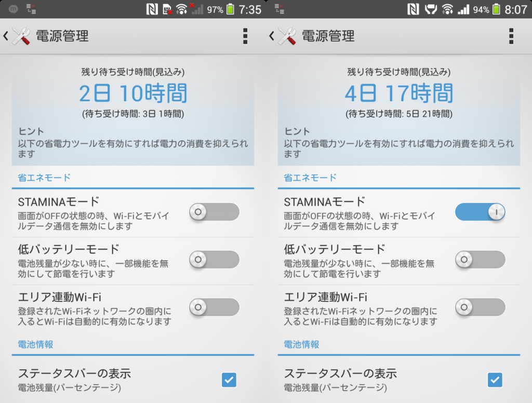The image size is (532, 403).
Task: Tap the task list notification icon, left screen
Action: (x=31, y=9)
